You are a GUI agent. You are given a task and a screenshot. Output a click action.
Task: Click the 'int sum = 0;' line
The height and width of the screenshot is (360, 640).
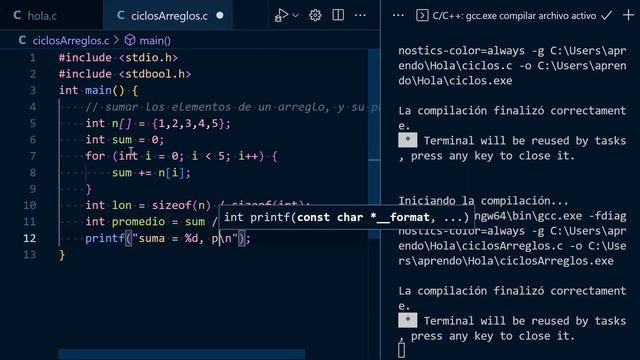[124, 140]
